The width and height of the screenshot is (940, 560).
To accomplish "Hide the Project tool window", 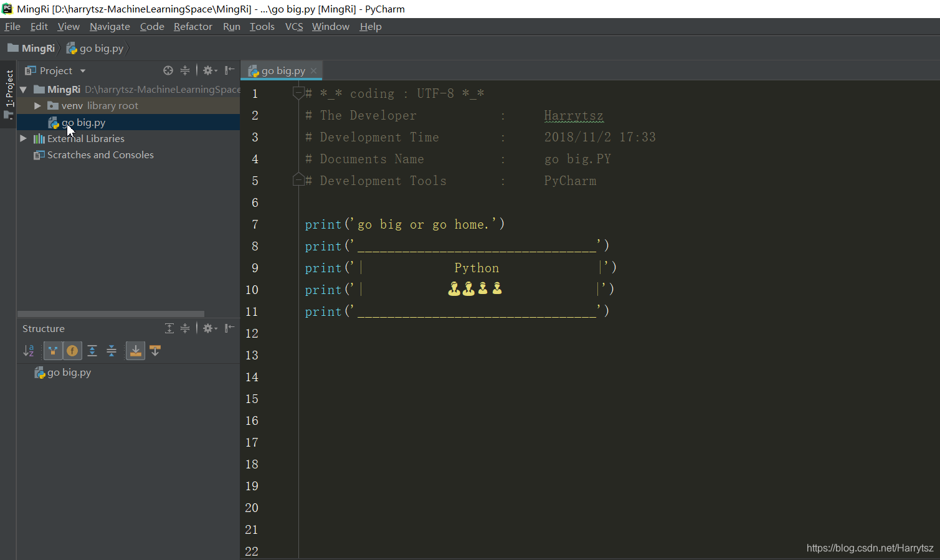I will click(x=230, y=70).
